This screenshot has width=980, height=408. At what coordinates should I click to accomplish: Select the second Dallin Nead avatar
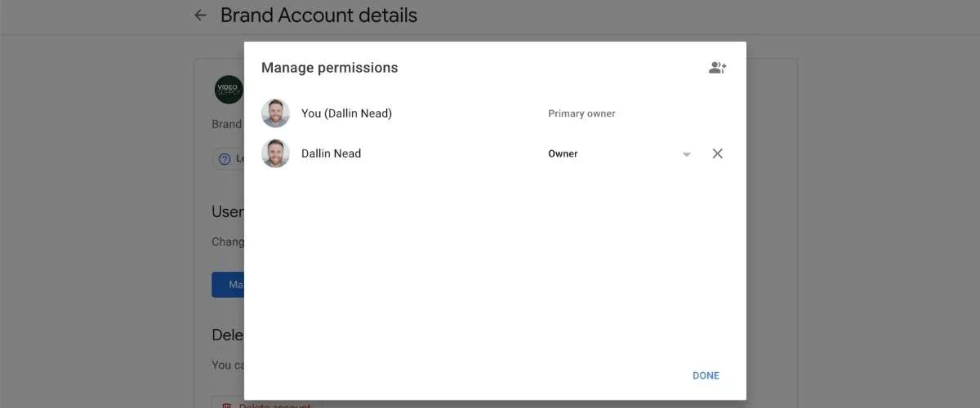[275, 153]
